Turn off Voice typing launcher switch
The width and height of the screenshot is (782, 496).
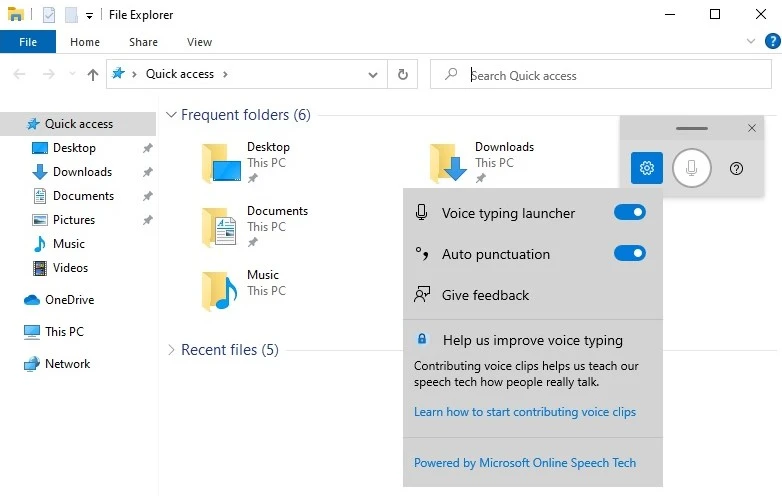(629, 212)
